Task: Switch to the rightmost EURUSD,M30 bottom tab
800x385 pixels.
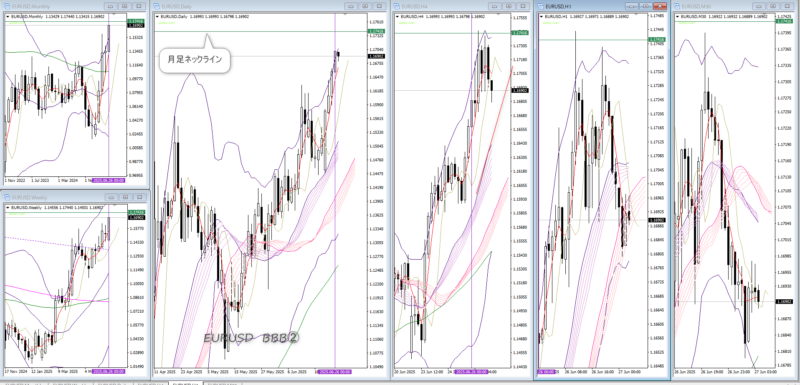Action: point(222,382)
